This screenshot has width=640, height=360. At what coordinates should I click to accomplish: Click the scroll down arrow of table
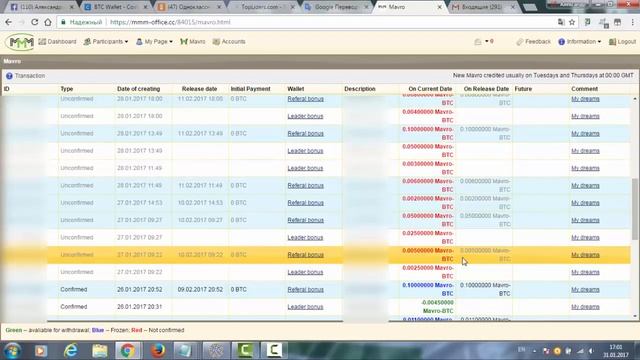point(635,316)
